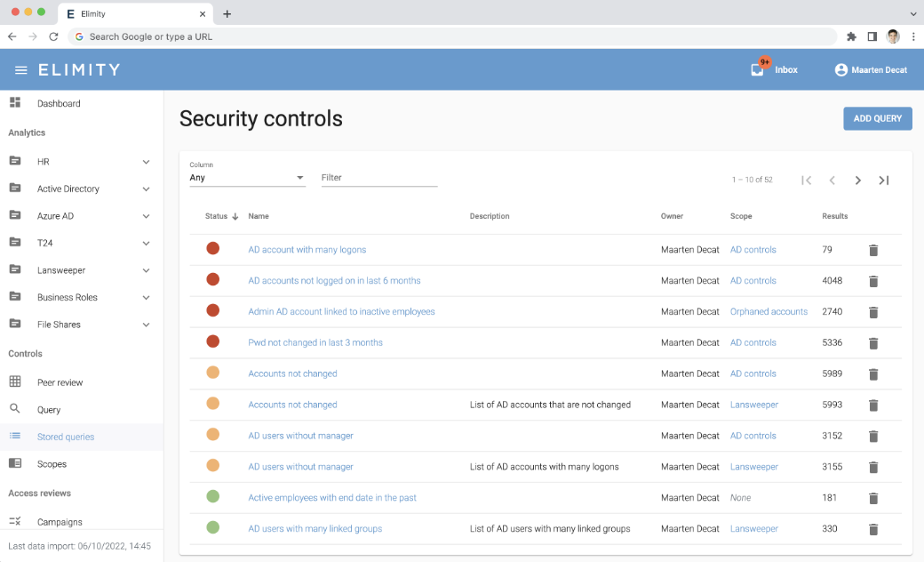Expand the HR analytics section
924x562 pixels.
coord(146,162)
